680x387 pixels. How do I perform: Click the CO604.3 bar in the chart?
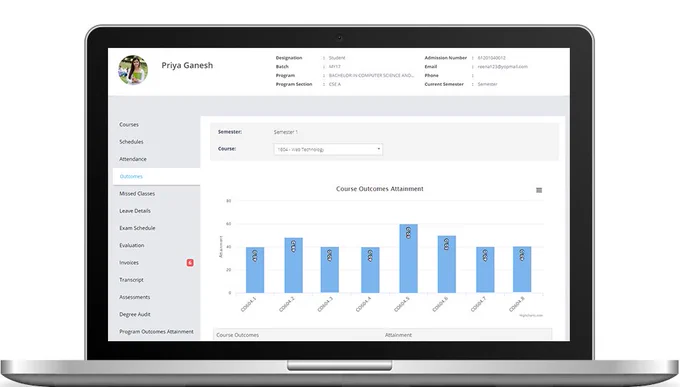pyautogui.click(x=330, y=270)
